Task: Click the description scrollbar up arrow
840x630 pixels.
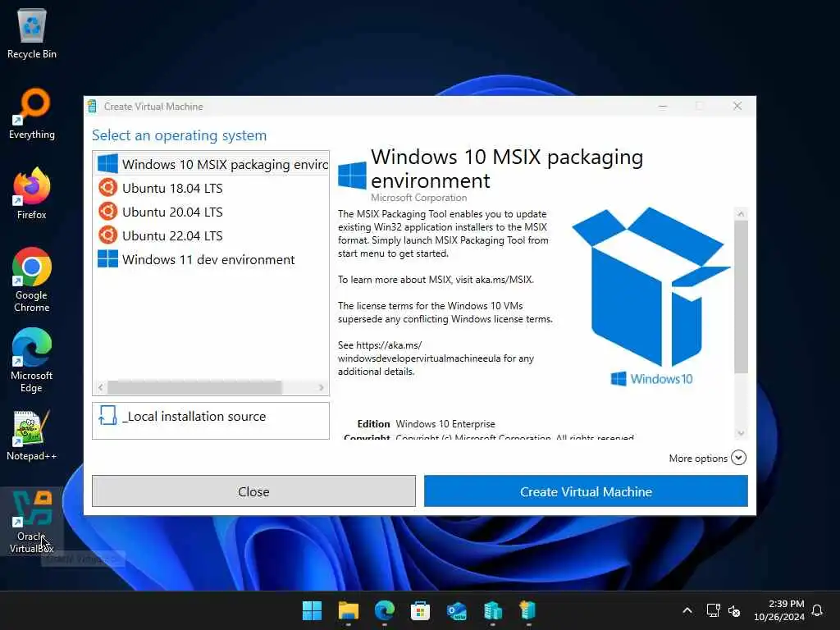Action: tap(741, 214)
